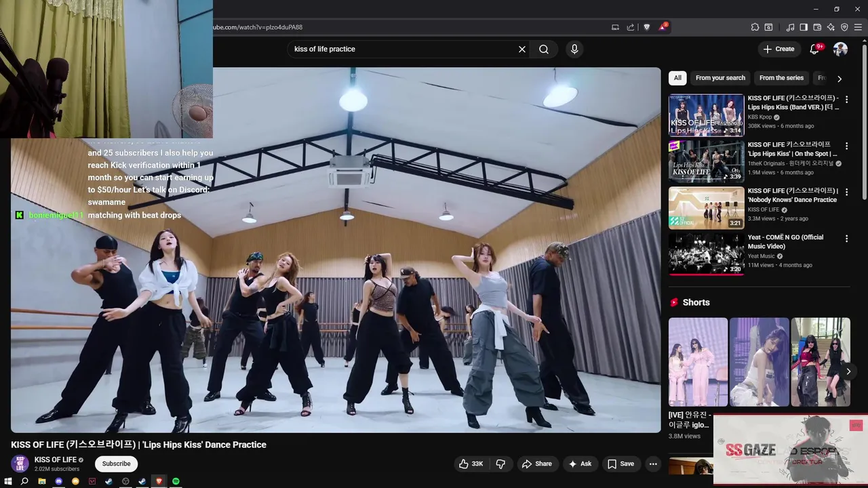Image resolution: width=868 pixels, height=488 pixels.
Task: Click the bonlemiguel11 chat username
Action: click(56, 215)
